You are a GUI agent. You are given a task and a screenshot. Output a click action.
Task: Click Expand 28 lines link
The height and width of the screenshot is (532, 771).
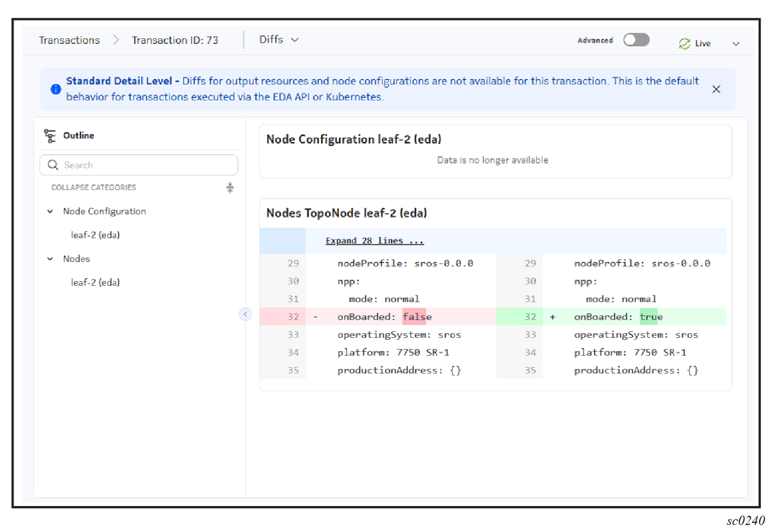tap(374, 241)
